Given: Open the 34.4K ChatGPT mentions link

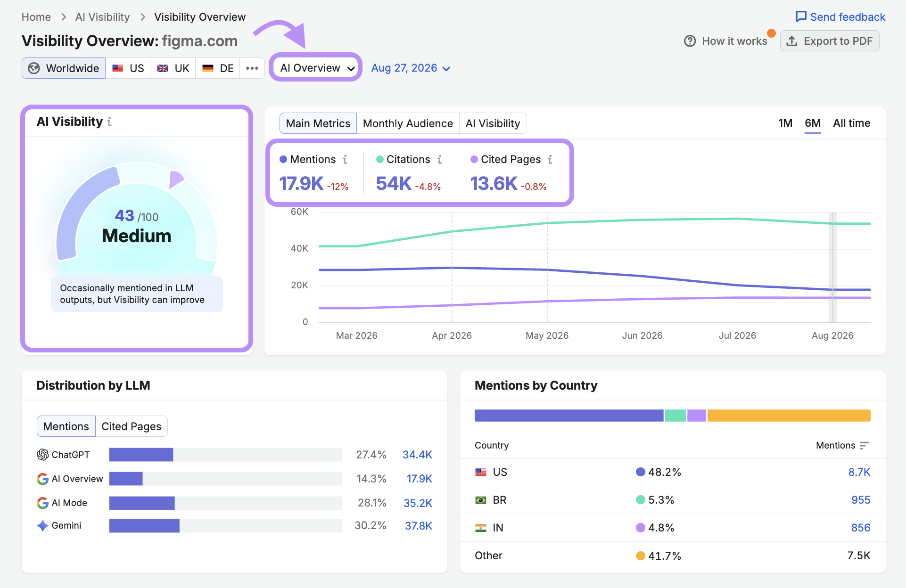Looking at the screenshot, I should pyautogui.click(x=417, y=455).
